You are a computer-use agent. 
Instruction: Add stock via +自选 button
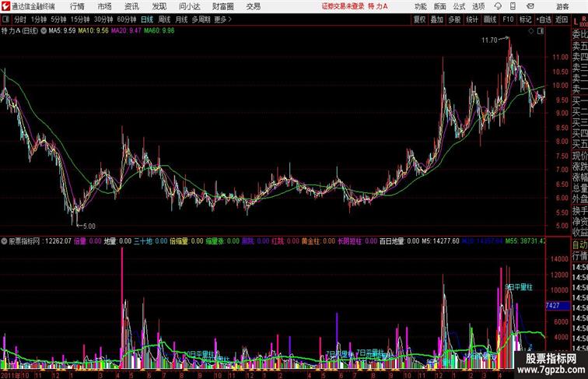pos(544,19)
